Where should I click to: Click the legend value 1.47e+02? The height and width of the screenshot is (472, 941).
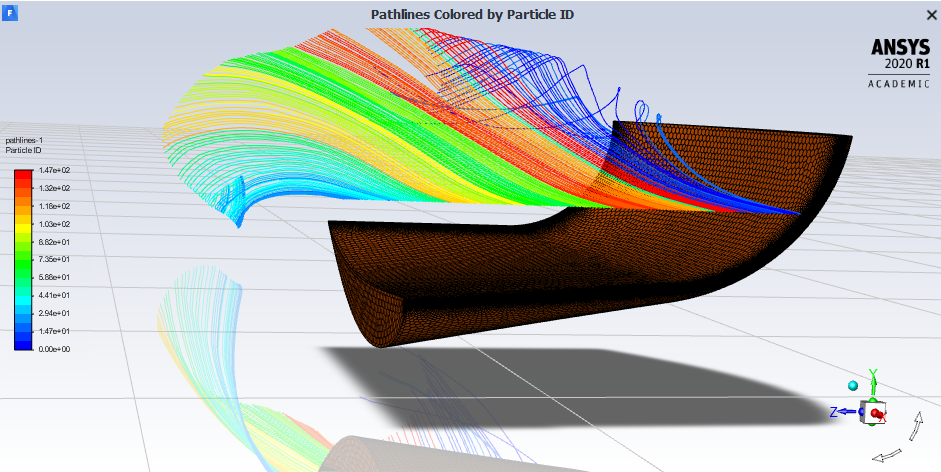tap(54, 171)
